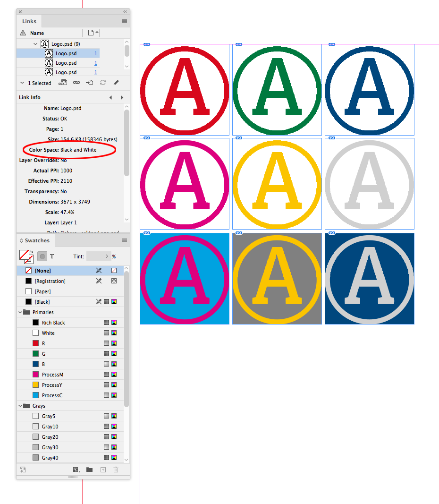The image size is (439, 504).
Task: Click the Go to Link icon
Action: pyautogui.click(x=76, y=83)
